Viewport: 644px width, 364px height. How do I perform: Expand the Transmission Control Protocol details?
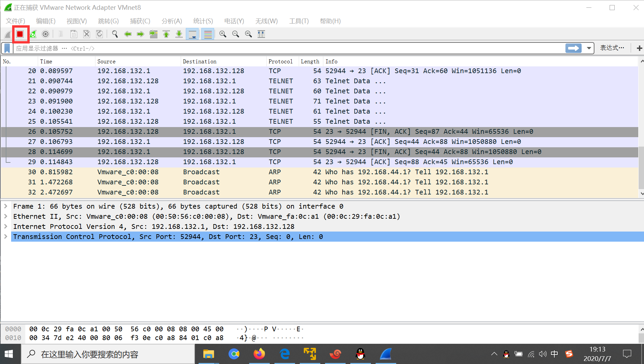(6, 237)
